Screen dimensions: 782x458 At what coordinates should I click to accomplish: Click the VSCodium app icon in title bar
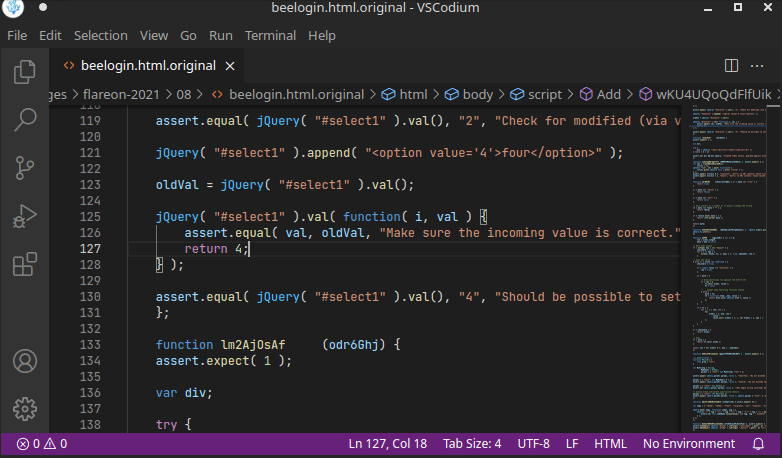coord(13,7)
